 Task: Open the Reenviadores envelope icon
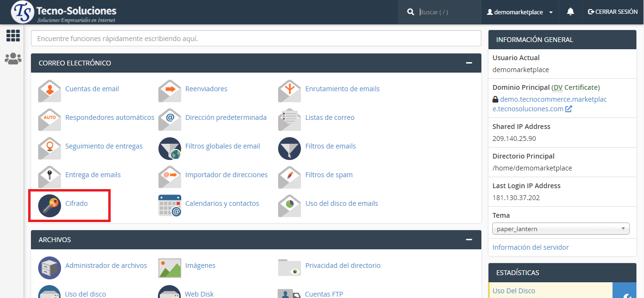click(x=170, y=89)
